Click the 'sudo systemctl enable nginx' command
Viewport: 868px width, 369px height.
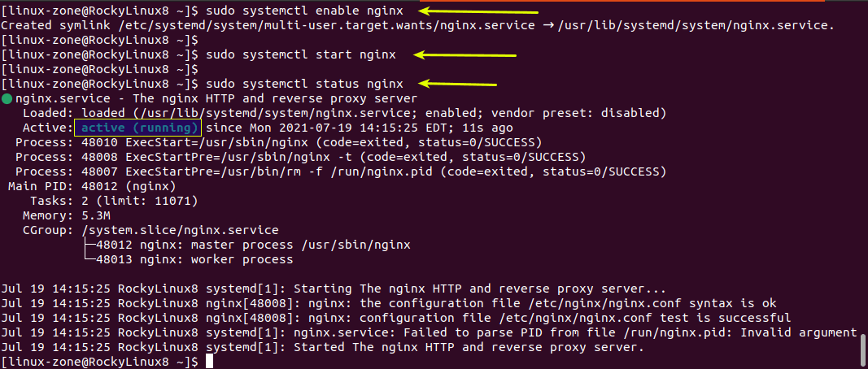point(304,11)
